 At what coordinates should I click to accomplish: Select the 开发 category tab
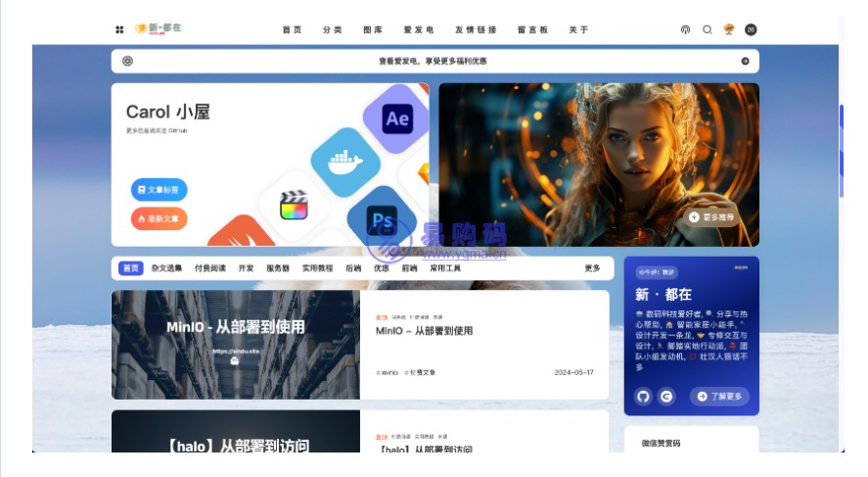(246, 268)
